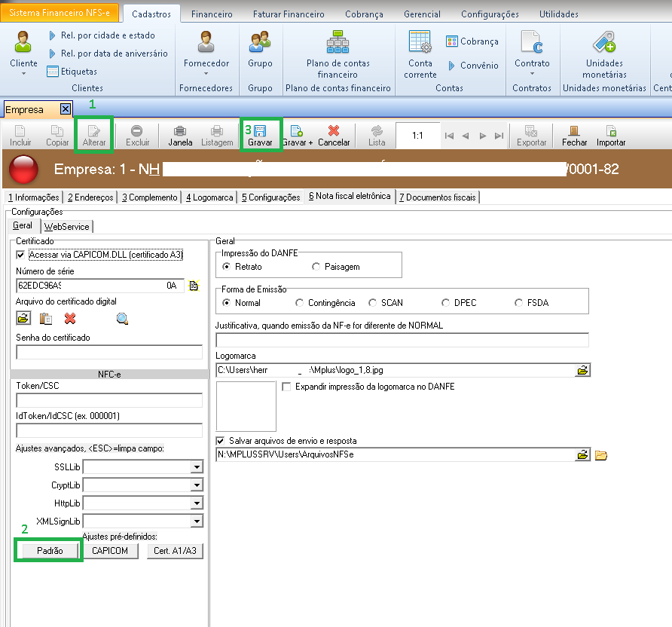The width and height of the screenshot is (672, 627).
Task: Click the Fechar door icon
Action: (x=574, y=131)
